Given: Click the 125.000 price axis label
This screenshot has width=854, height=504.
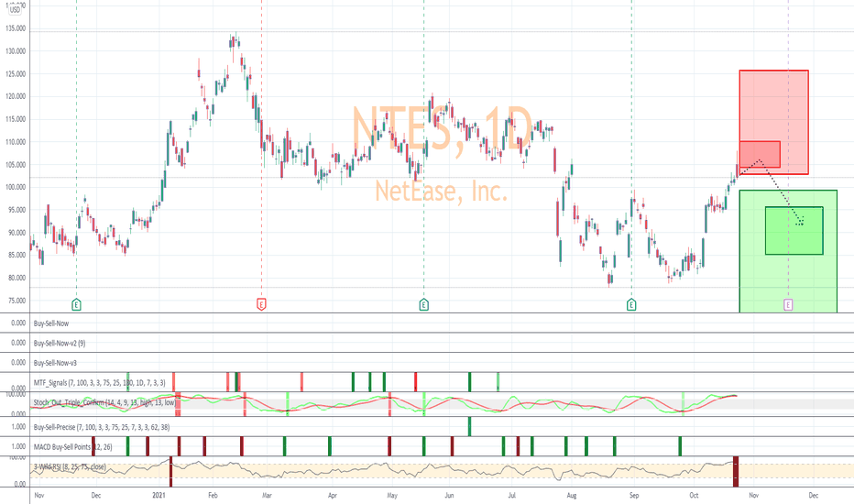Looking at the screenshot, I should [16, 74].
